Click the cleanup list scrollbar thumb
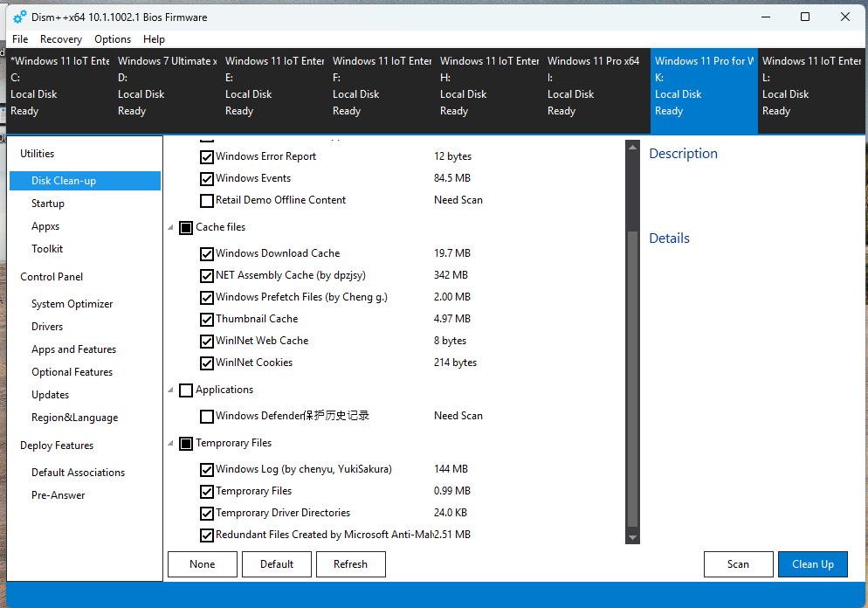 pyautogui.click(x=632, y=378)
